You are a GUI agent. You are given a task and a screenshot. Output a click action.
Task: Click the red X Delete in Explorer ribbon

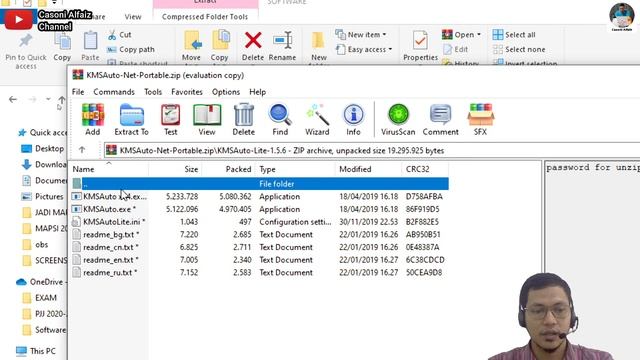point(253,46)
